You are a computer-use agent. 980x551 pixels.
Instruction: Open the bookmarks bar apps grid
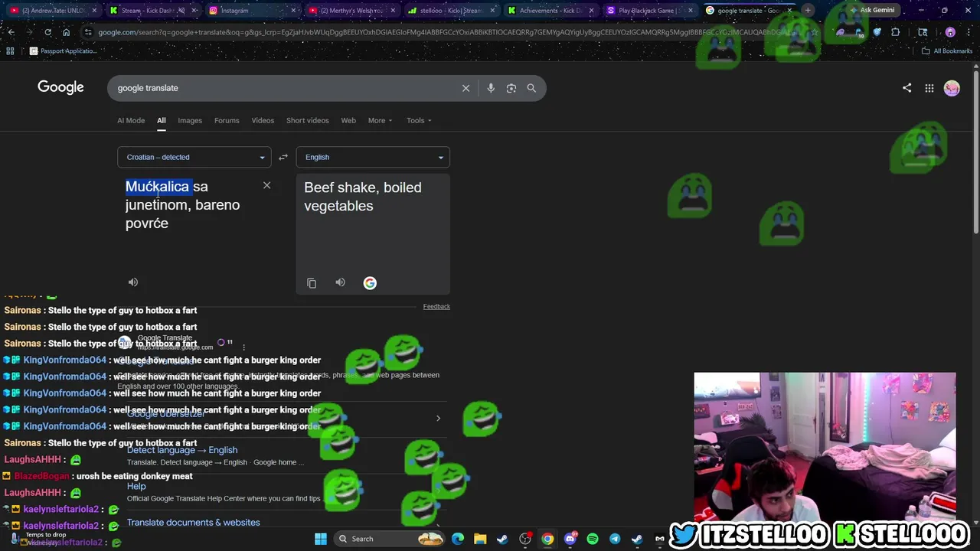coord(10,51)
